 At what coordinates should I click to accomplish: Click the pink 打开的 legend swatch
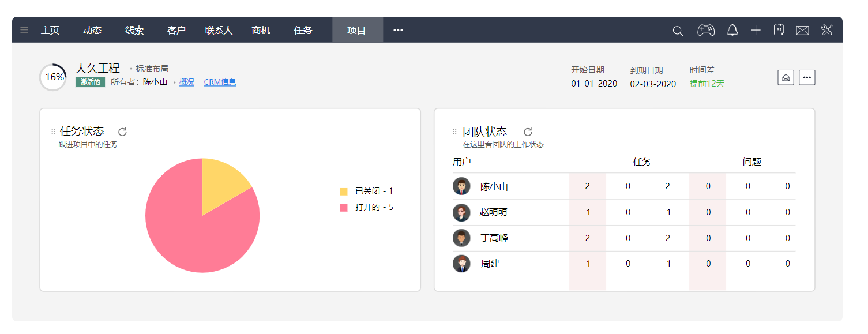coord(344,208)
